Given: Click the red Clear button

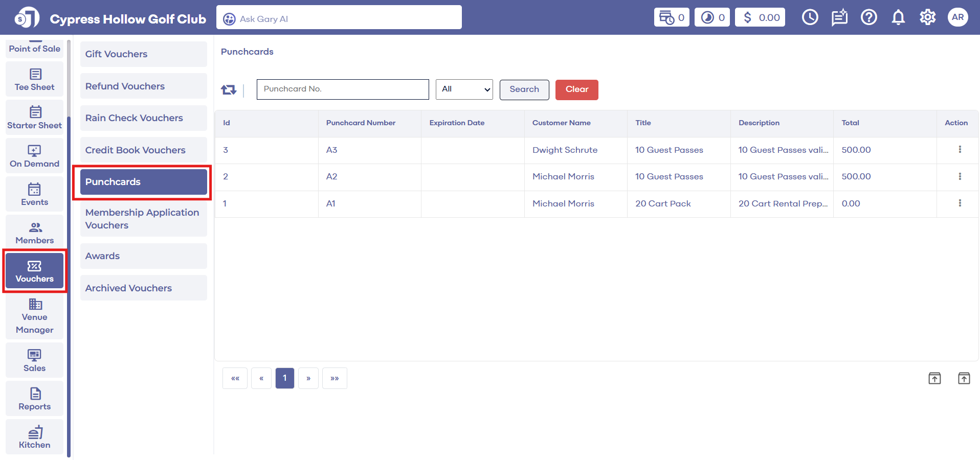Looking at the screenshot, I should pyautogui.click(x=576, y=89).
